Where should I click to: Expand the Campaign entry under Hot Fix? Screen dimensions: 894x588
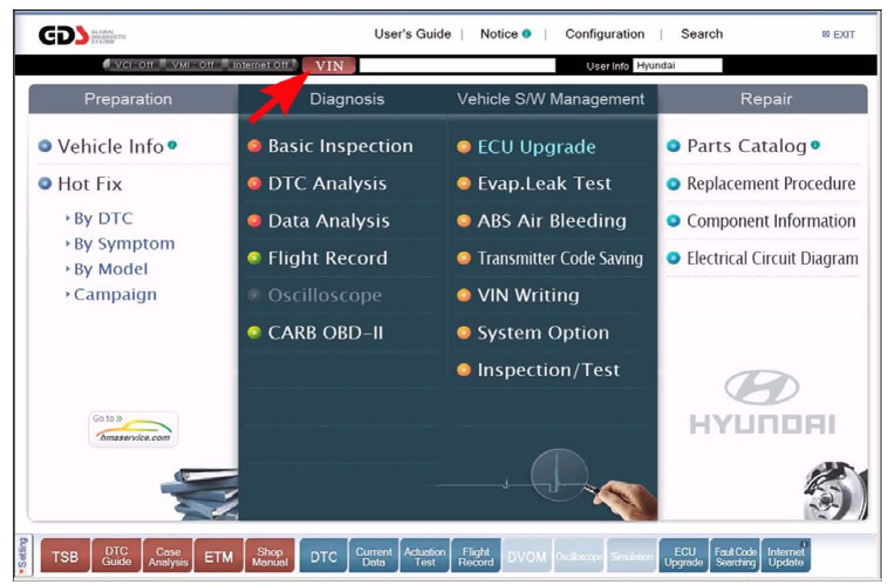[x=115, y=294]
